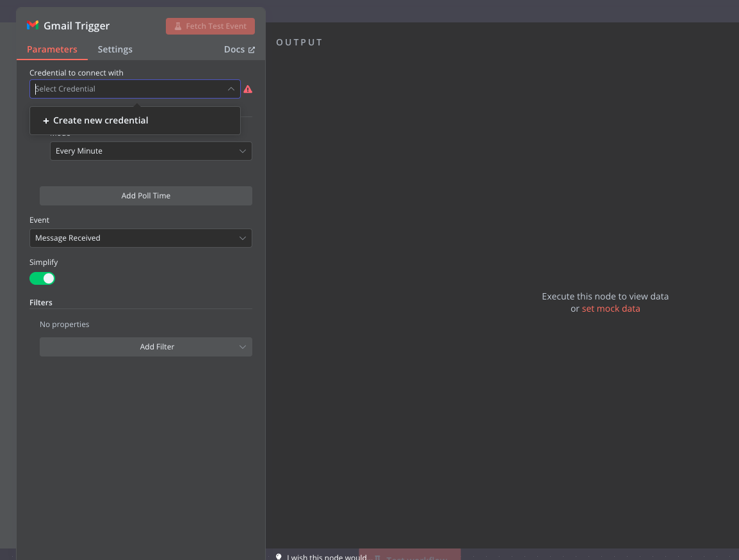Screen dimensions: 739x560
Task: Open the Message Received event dropdown
Action: [x=140, y=238]
